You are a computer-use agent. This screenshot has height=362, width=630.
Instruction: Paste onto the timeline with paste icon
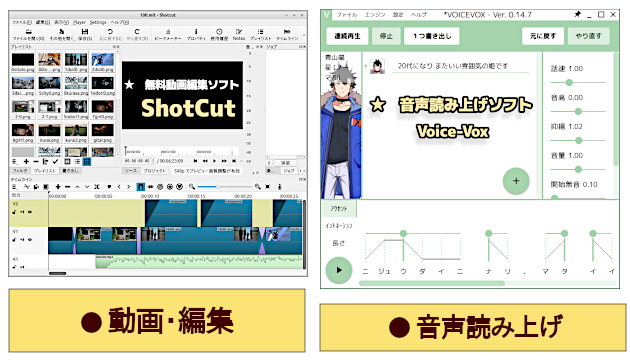[x=46, y=187]
